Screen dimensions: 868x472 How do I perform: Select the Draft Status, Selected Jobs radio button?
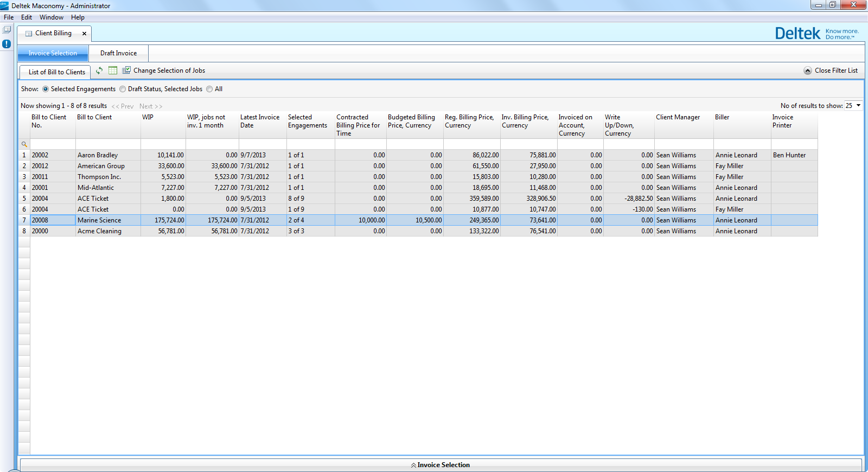pos(123,89)
